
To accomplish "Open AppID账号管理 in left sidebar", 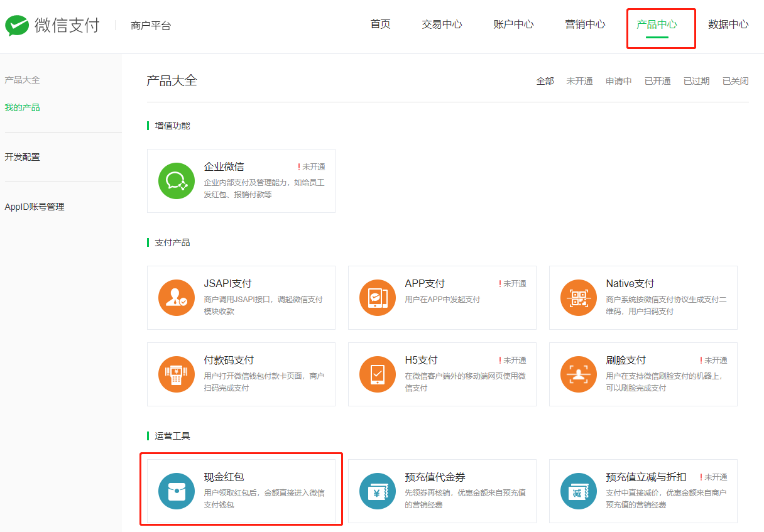I will 35,207.
